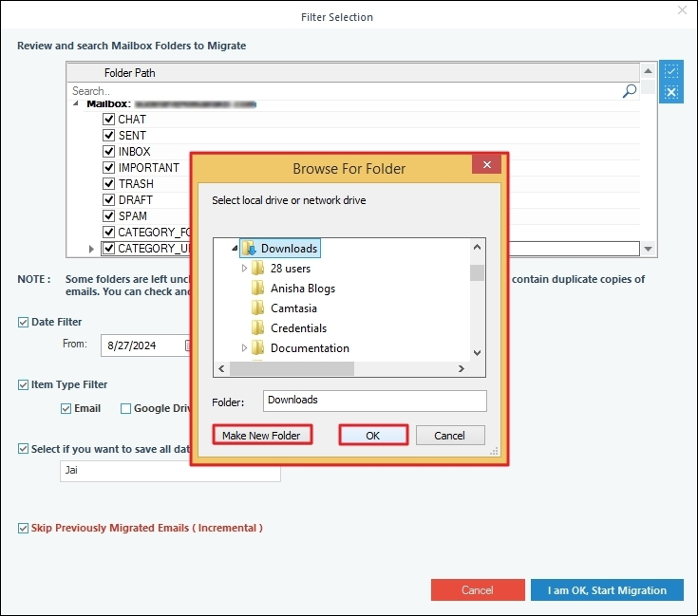This screenshot has height=616, width=698.
Task: Click the From date field
Action: (145, 345)
